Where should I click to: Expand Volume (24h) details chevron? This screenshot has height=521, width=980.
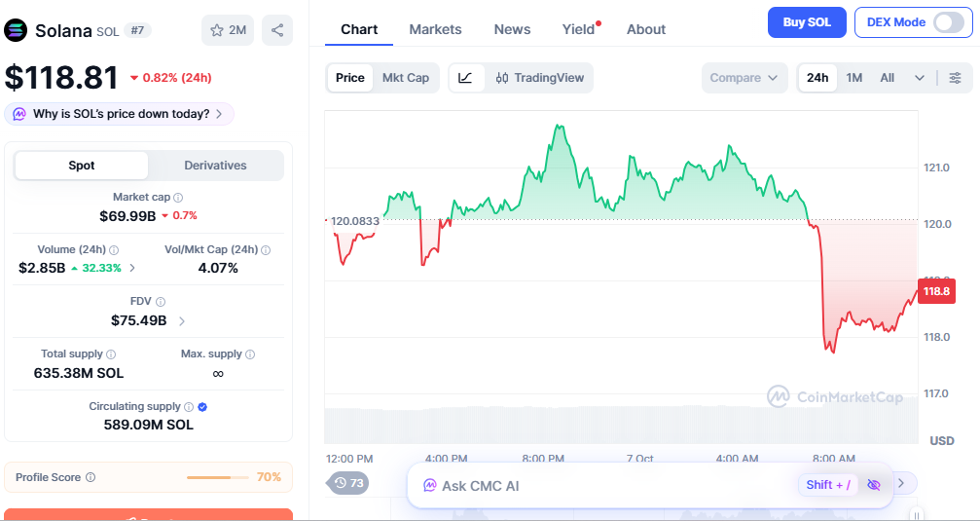(132, 269)
